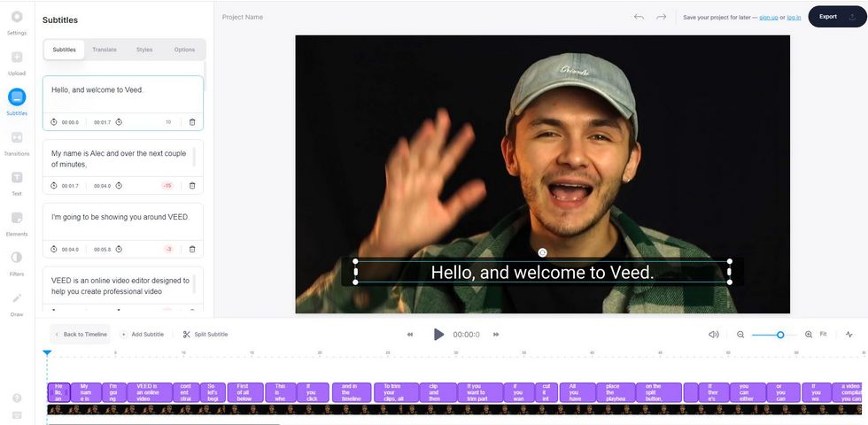
Task: Skip backward in the video
Action: coord(410,335)
